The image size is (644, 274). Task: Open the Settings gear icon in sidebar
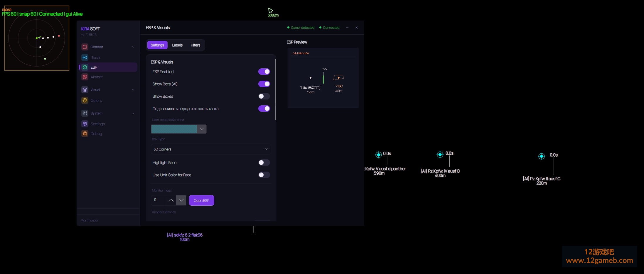point(85,124)
